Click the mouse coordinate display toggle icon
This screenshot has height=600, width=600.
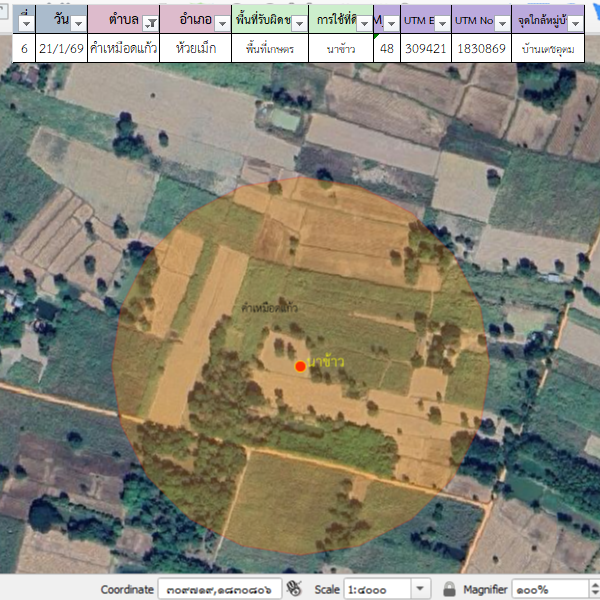[x=294, y=589]
